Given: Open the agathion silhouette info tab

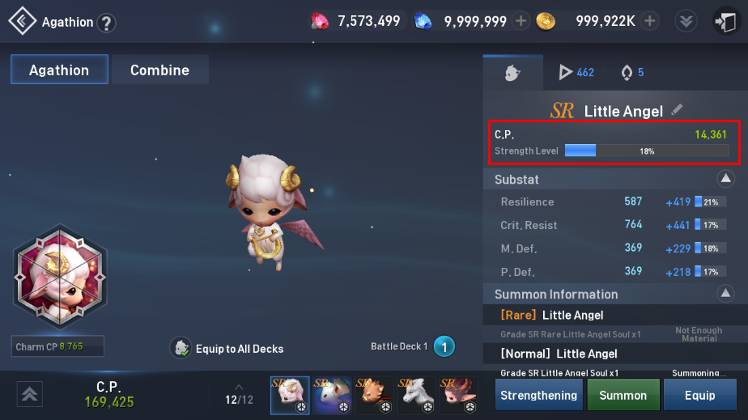Looking at the screenshot, I should pyautogui.click(x=512, y=73).
